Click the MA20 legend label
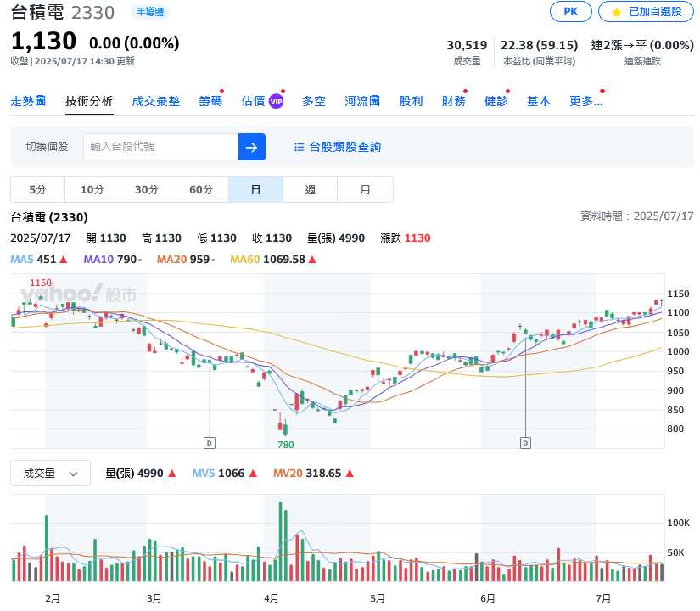The image size is (700, 611). click(171, 259)
